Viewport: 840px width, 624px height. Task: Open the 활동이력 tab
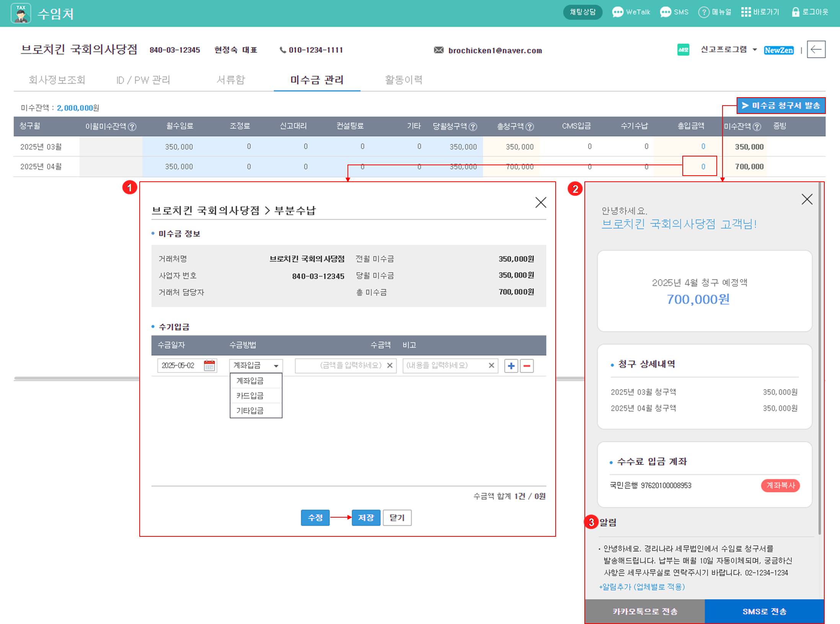point(403,80)
